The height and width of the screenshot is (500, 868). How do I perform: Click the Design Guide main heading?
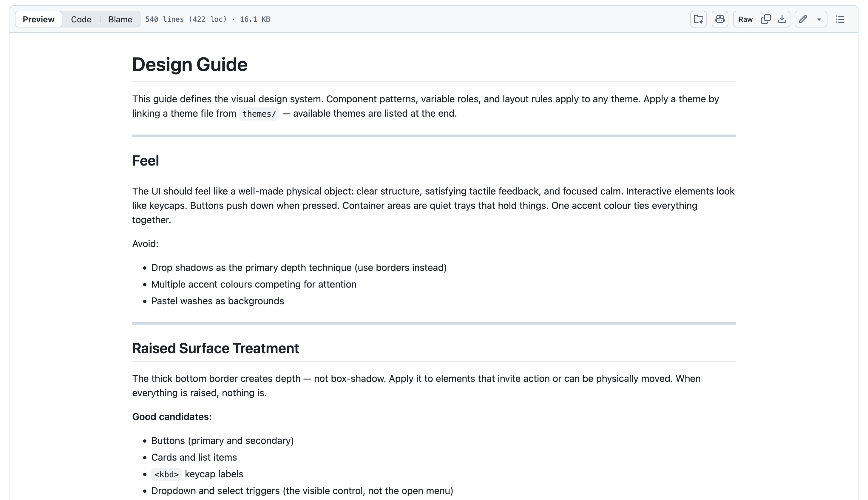(x=189, y=64)
